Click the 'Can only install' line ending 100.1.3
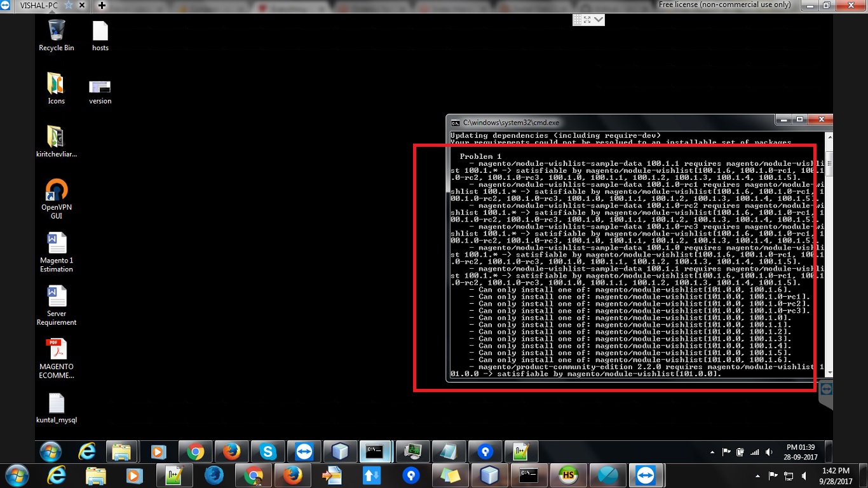The width and height of the screenshot is (868, 488). 630,339
